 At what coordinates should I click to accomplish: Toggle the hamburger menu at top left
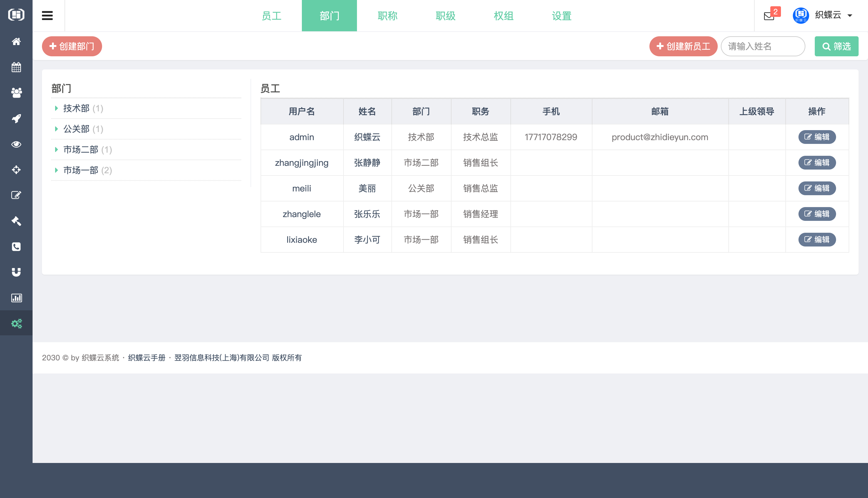click(47, 15)
